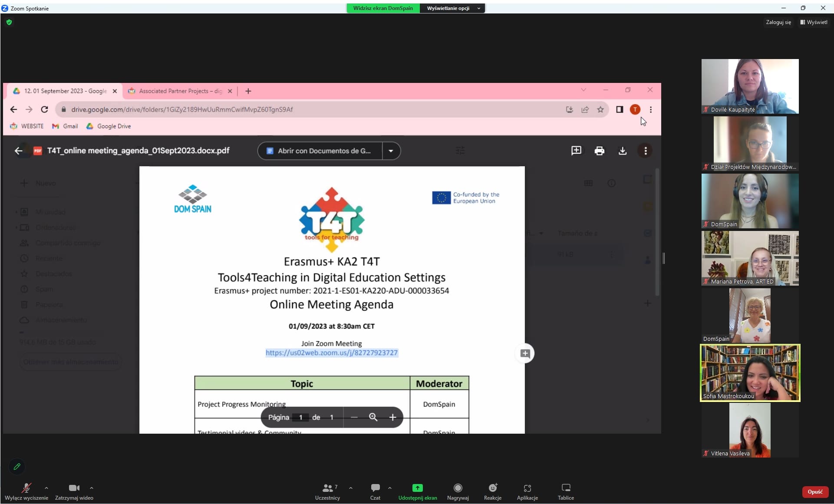Click the green annotation pencil icon
834x504 pixels.
[x=17, y=467]
